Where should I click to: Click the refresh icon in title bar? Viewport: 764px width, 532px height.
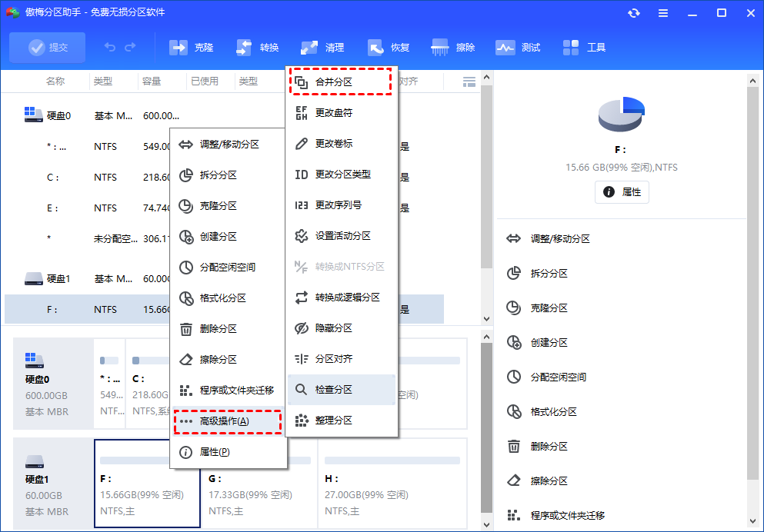pyautogui.click(x=633, y=13)
